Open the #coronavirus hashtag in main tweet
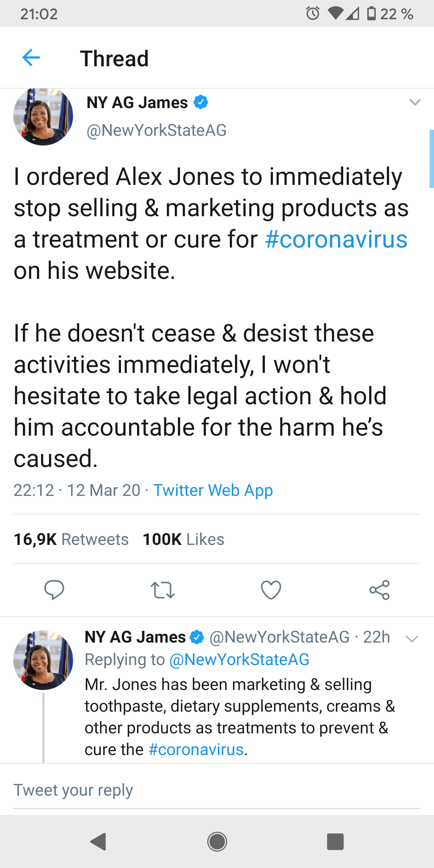 click(x=336, y=240)
